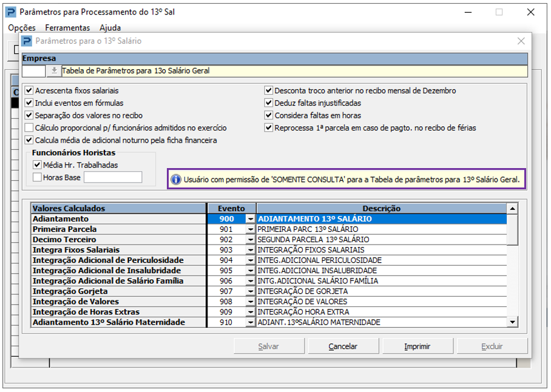Image resolution: width=551 pixels, height=392 pixels.
Task: Uncheck Deduz faltas injustificadas
Action: point(269,103)
